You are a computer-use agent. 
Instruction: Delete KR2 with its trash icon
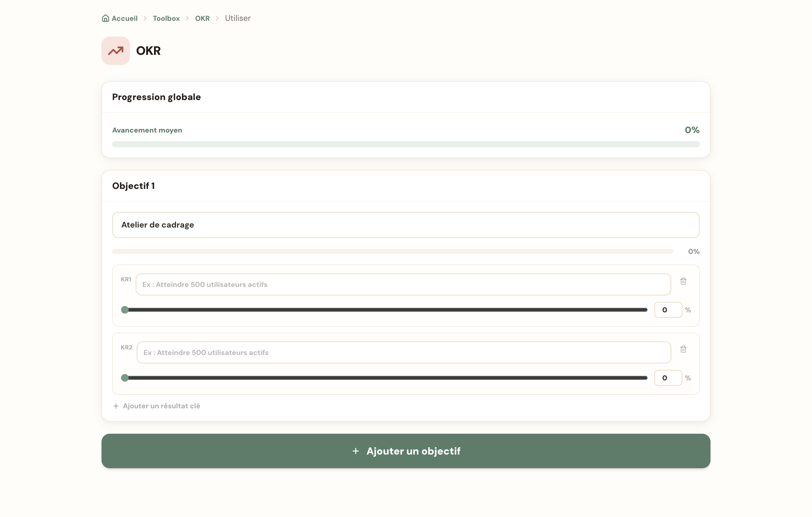pyautogui.click(x=683, y=349)
